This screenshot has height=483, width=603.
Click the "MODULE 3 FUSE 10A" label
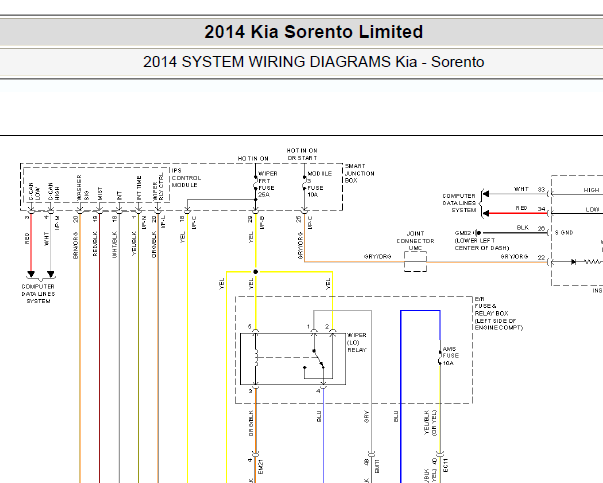[319, 184]
